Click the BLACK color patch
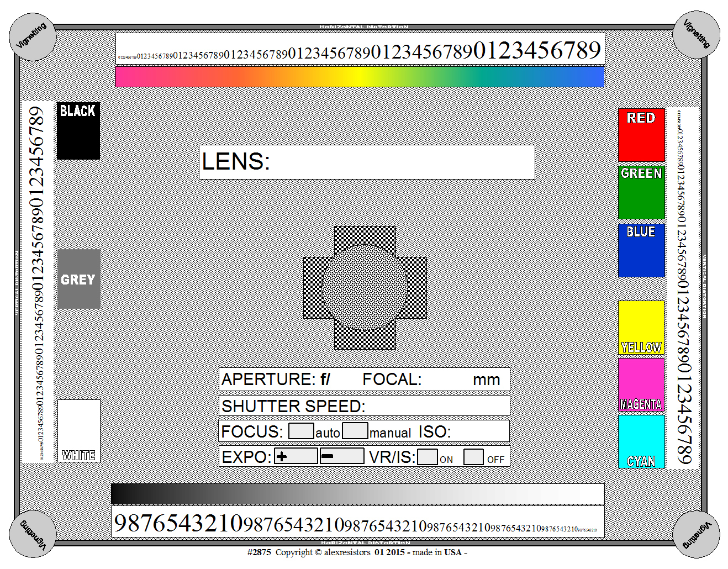This screenshot has height=569, width=728. pos(78,131)
